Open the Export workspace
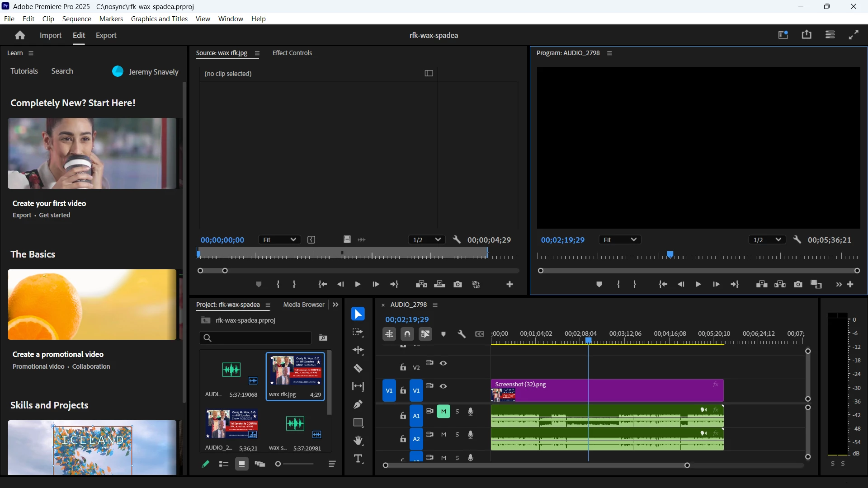Viewport: 868px width, 488px height. tap(106, 35)
